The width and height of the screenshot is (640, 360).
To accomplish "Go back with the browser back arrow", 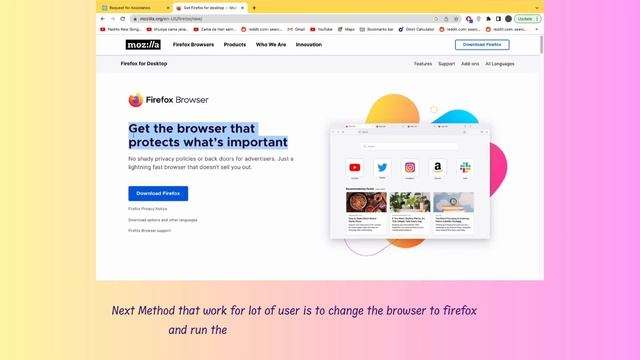I will [x=103, y=19].
